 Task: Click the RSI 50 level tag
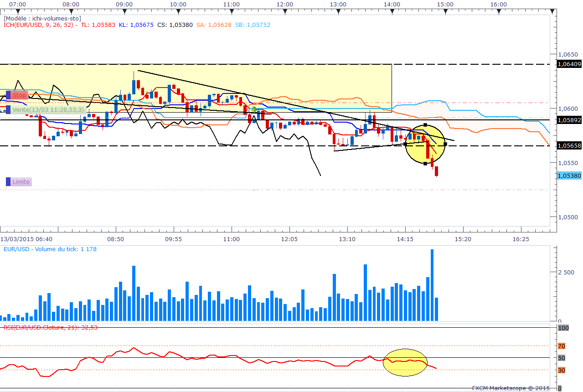point(562,358)
